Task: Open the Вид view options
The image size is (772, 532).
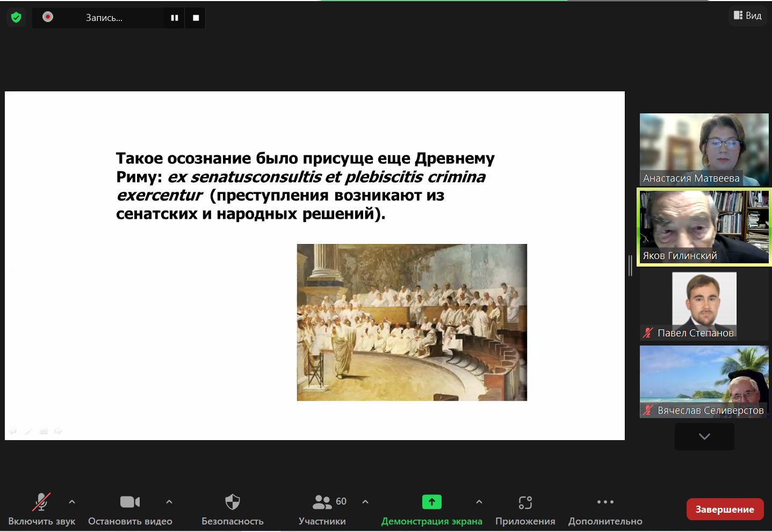Action: 748,16
